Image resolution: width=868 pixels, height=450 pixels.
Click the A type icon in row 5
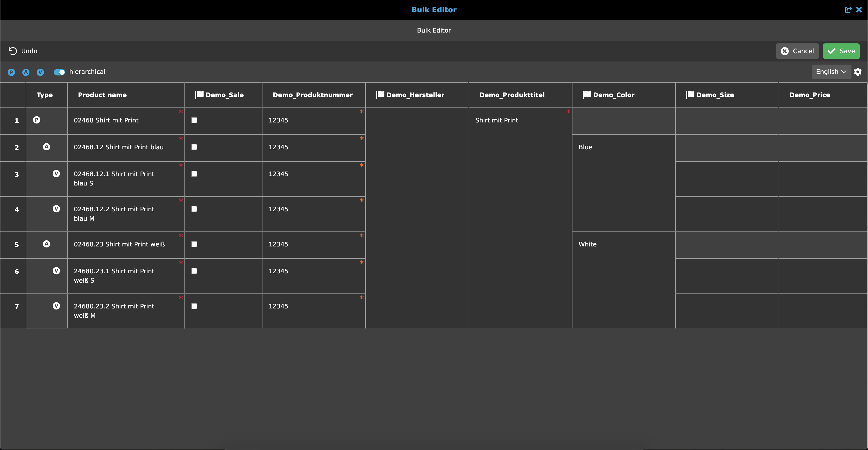(47, 244)
